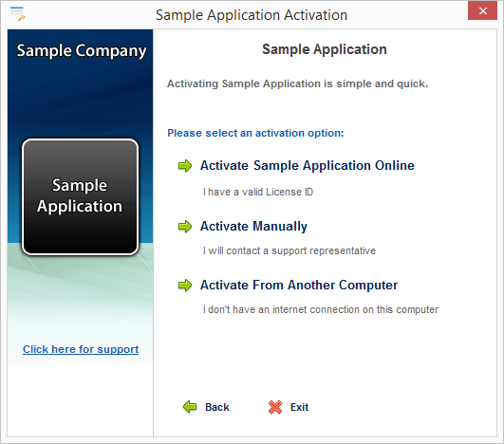Screen dimensions: 504x444
Task: Click 'Please select an activation option' label
Action: 255,133
